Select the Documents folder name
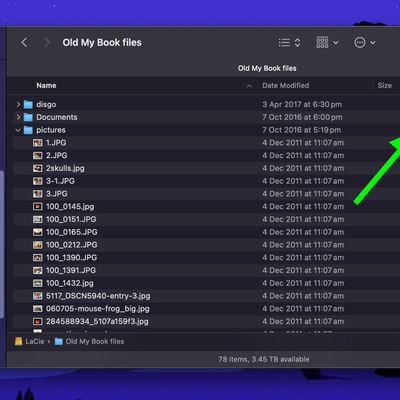 [x=57, y=117]
